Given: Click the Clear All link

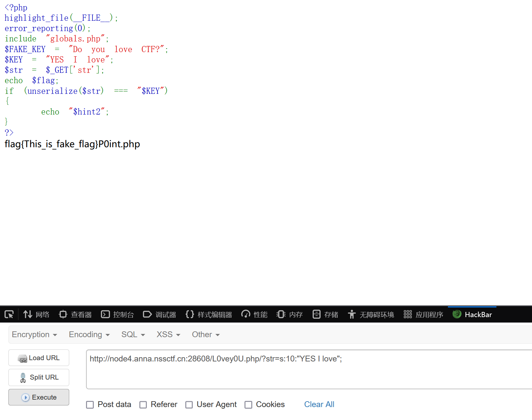Looking at the screenshot, I should [319, 404].
